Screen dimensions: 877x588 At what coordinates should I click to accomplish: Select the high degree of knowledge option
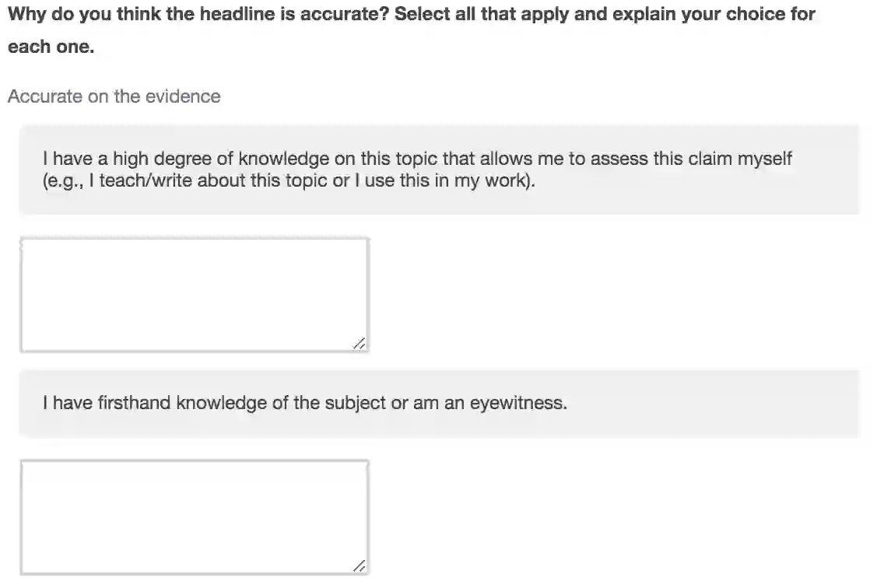tap(417, 170)
